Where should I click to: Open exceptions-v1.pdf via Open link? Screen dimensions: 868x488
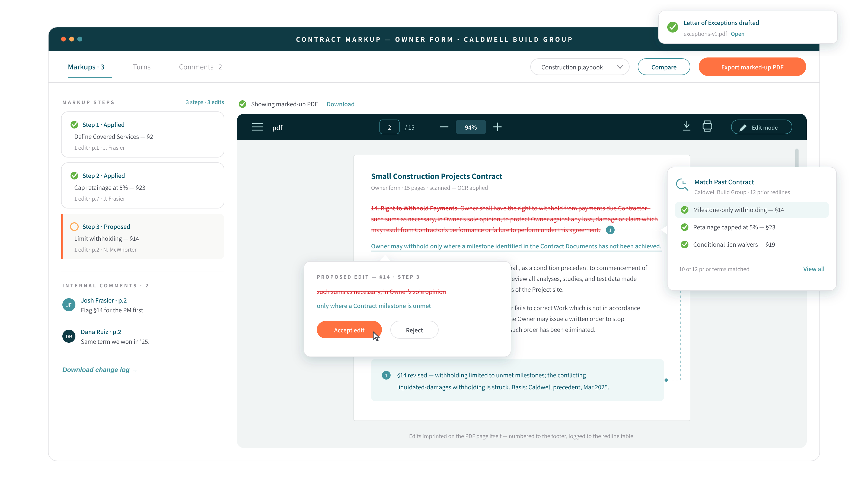pyautogui.click(x=738, y=34)
